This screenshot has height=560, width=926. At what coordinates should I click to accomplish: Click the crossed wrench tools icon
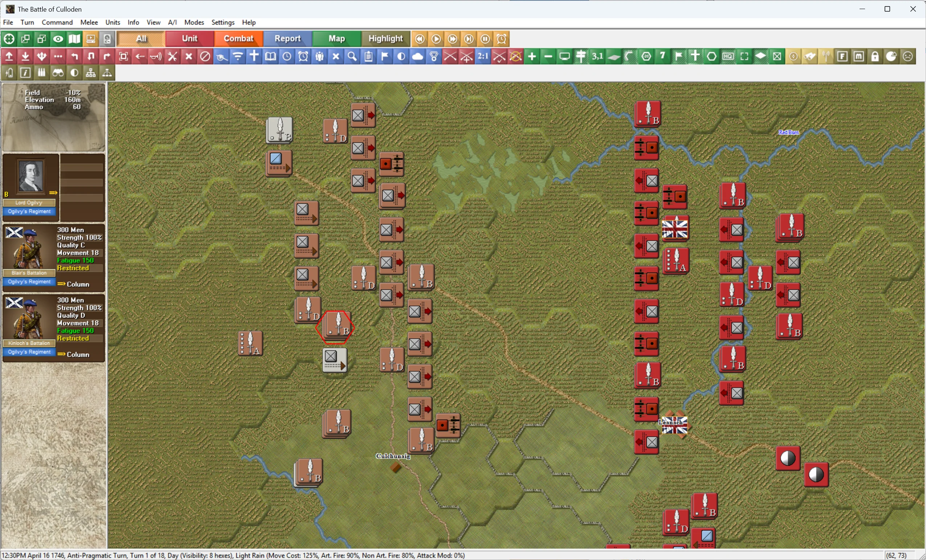point(172,57)
